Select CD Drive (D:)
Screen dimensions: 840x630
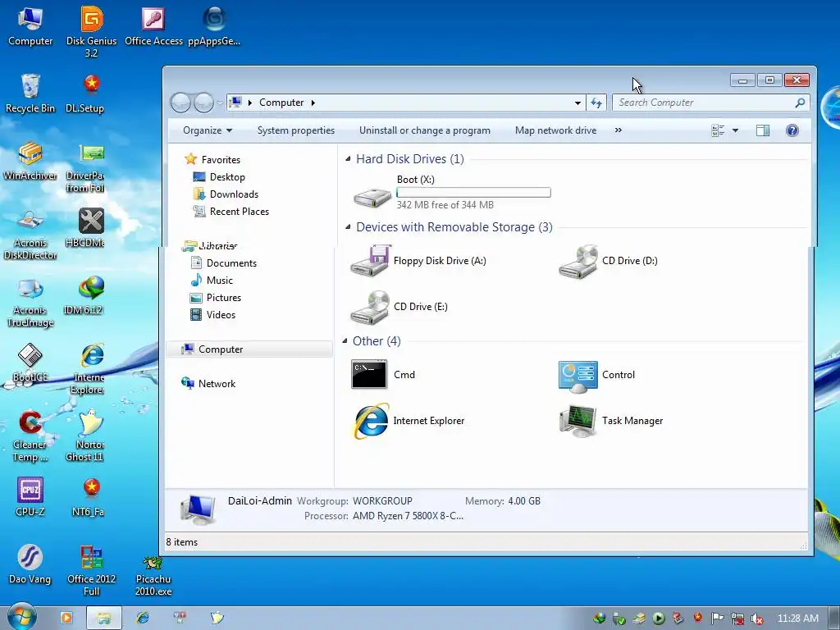(608, 261)
